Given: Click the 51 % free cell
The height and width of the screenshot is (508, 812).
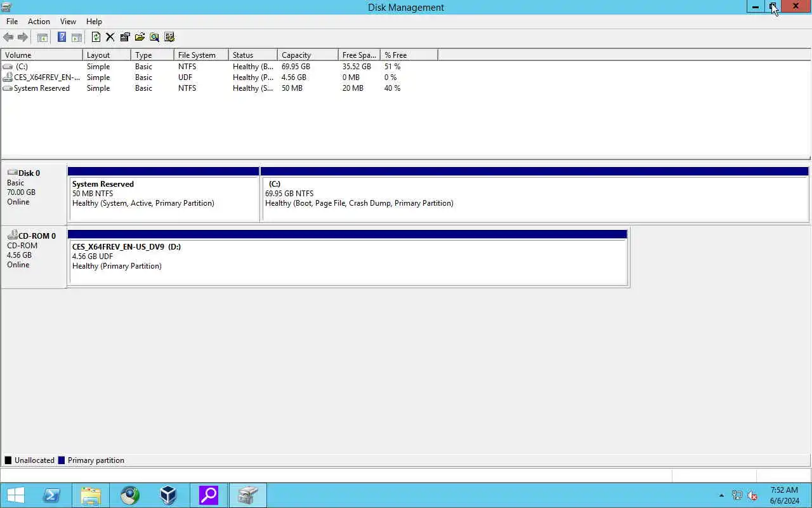Looking at the screenshot, I should [393, 67].
